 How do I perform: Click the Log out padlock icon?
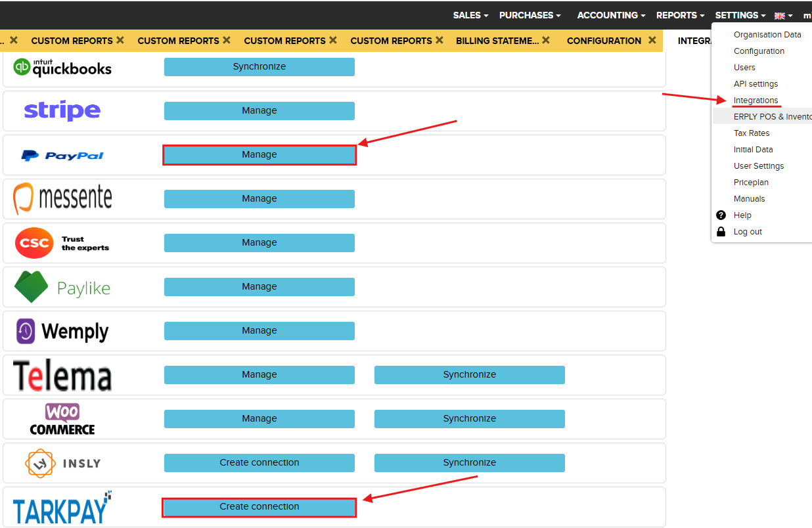pyautogui.click(x=721, y=232)
